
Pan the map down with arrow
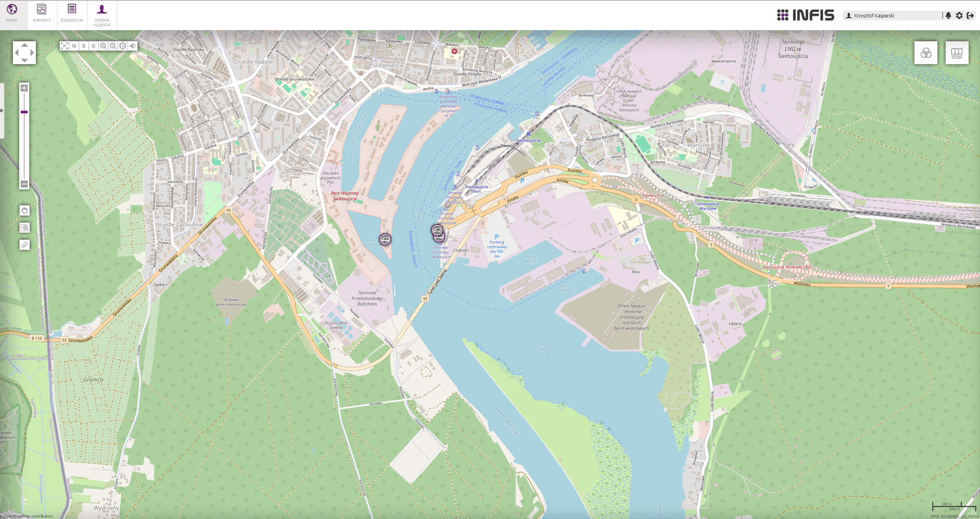[24, 60]
